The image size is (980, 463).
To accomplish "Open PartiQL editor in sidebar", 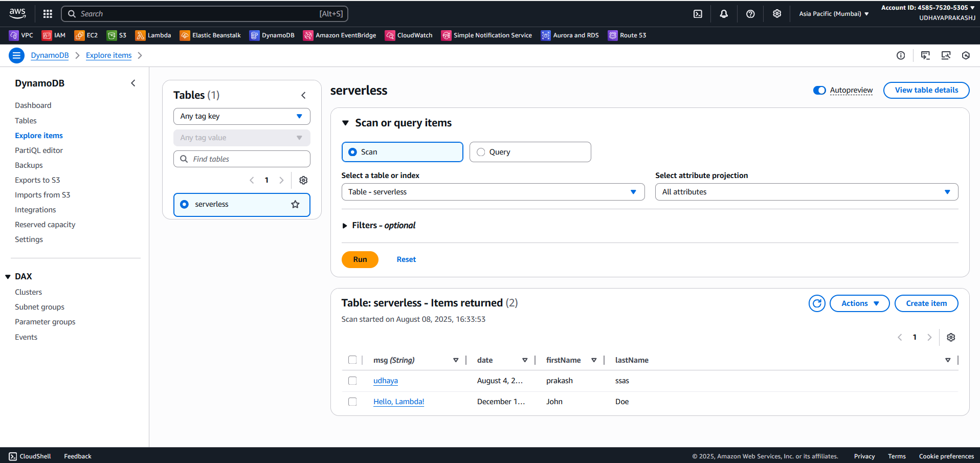I will [x=39, y=150].
